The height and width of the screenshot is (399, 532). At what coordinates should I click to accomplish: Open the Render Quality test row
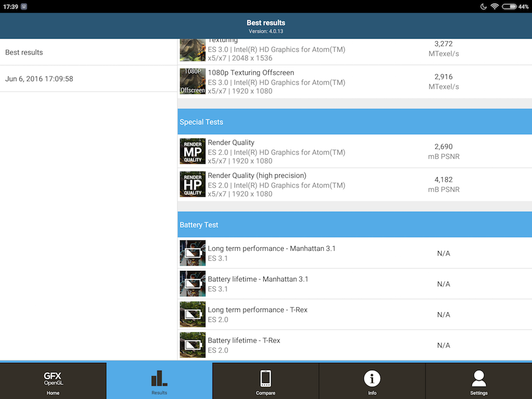click(x=354, y=151)
